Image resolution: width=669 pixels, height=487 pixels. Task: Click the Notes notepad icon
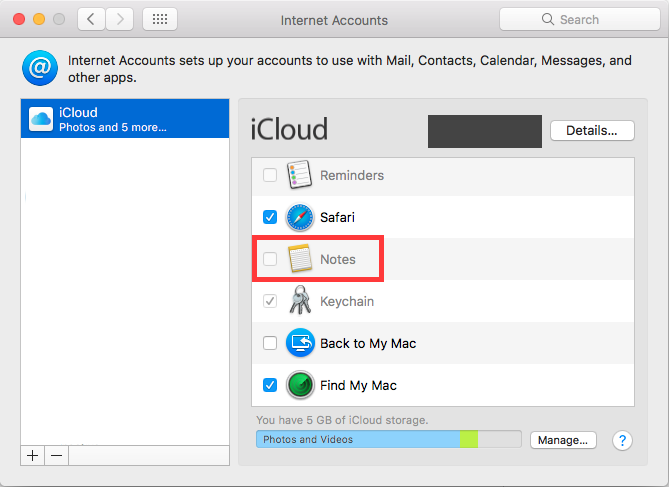pos(300,258)
